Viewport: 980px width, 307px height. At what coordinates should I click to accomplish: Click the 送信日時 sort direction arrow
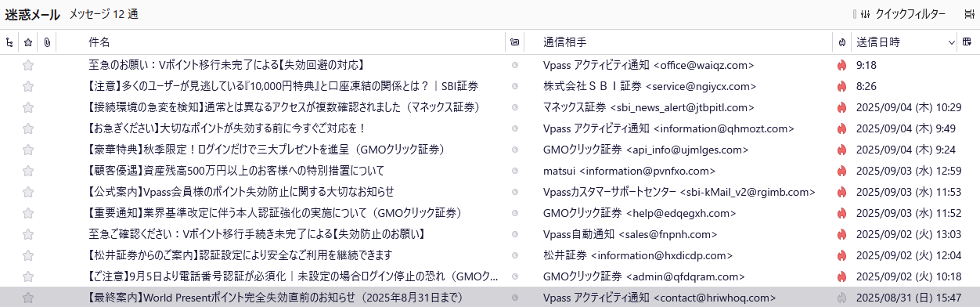coord(951,42)
